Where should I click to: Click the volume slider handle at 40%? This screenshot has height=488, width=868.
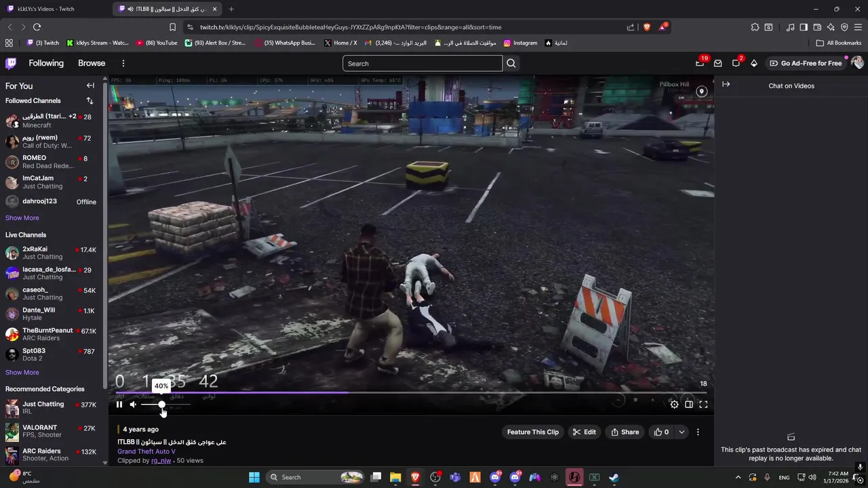click(161, 405)
